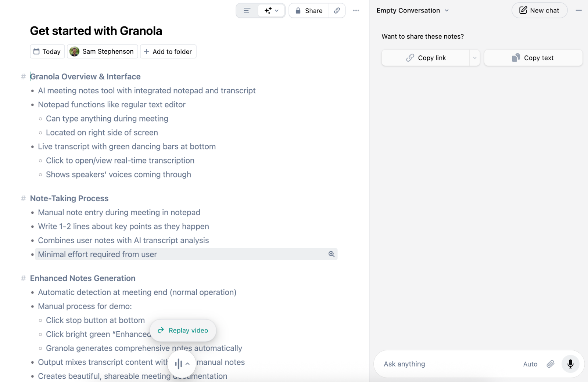Click the paperclip attach file icon
Viewport: 588px width, 382px height.
point(550,364)
